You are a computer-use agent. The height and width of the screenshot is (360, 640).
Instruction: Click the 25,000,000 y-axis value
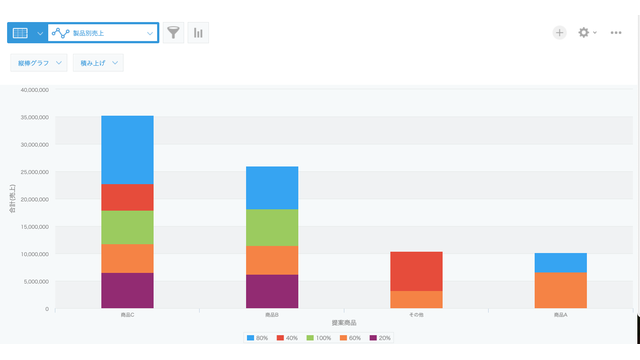[35, 172]
